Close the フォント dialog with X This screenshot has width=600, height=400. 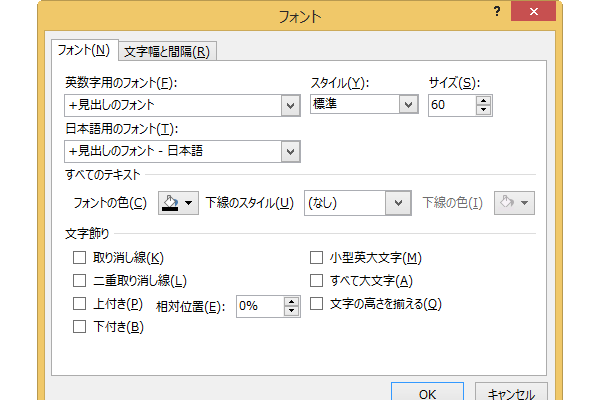[x=533, y=11]
